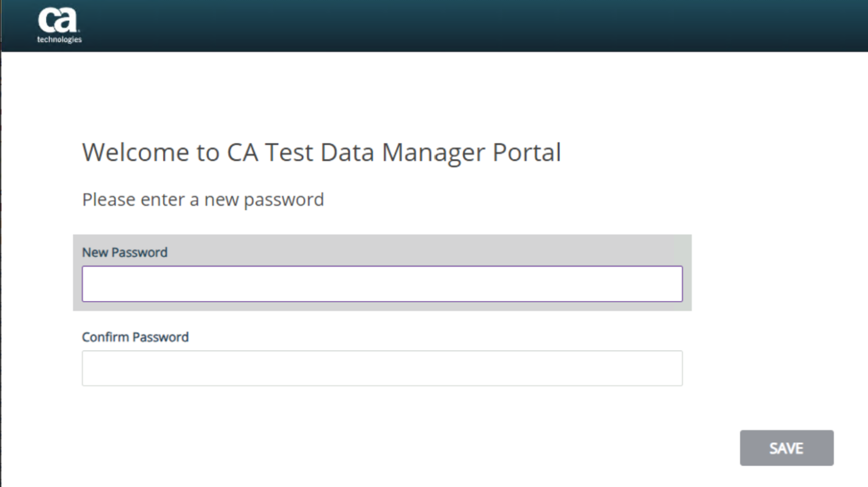The height and width of the screenshot is (487, 868).
Task: Activate the text box below 'Confirm Password'
Action: click(x=382, y=368)
